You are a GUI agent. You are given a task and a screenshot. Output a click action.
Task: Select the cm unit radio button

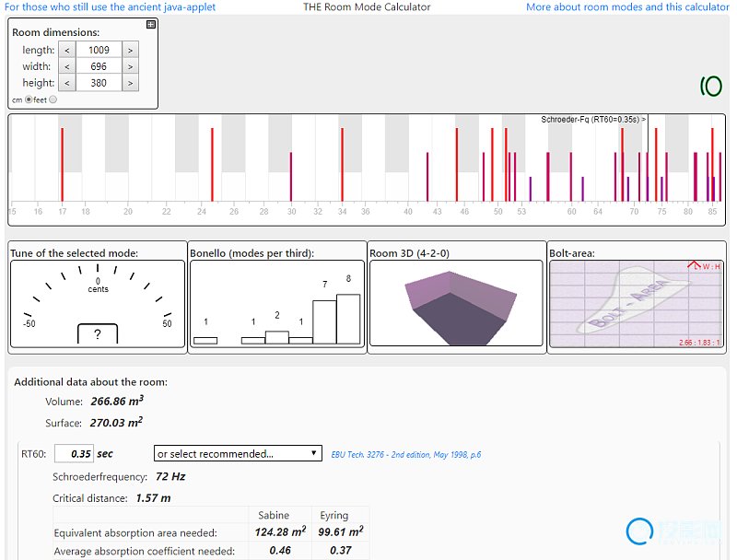[29, 99]
